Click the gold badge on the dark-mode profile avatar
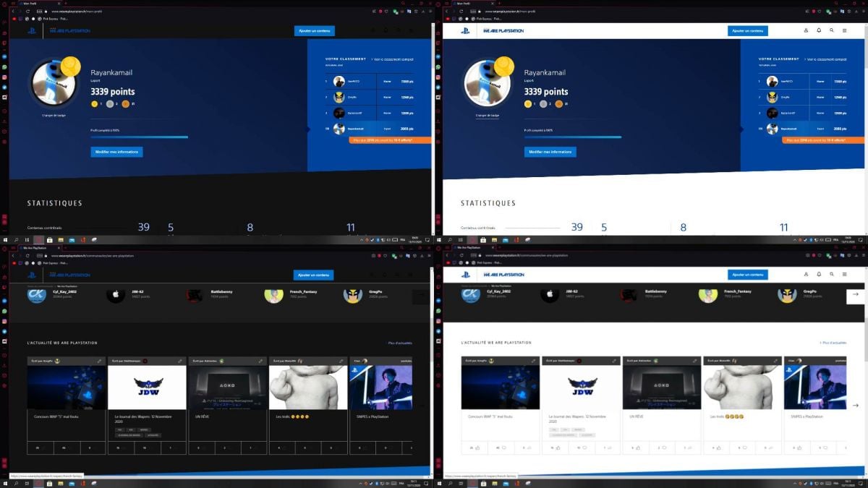The width and height of the screenshot is (868, 488). (x=70, y=66)
